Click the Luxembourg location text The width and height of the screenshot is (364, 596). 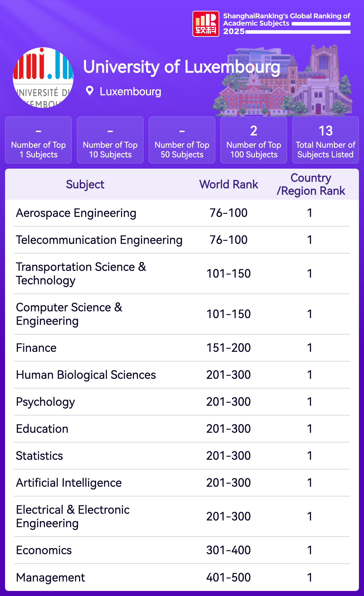(130, 92)
